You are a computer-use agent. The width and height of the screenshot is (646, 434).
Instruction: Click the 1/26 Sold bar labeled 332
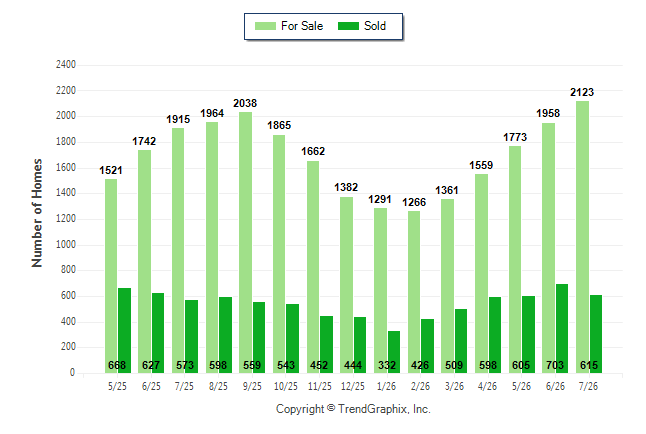(x=393, y=352)
